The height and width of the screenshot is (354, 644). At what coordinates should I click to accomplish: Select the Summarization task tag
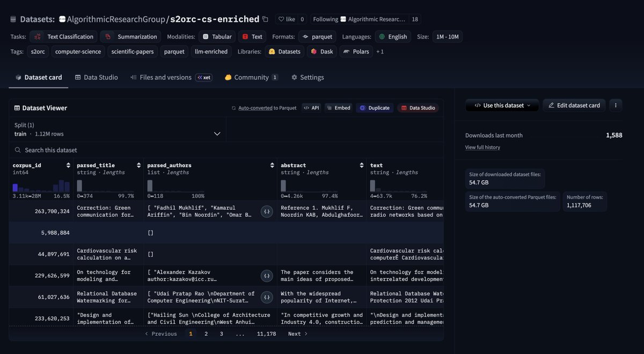131,36
